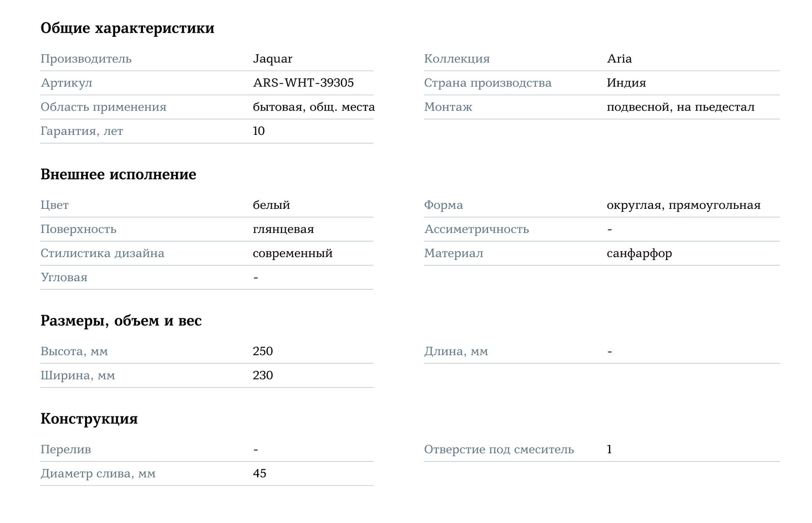Click the 'Гарантия, лет' label
The width and height of the screenshot is (812, 523).
[82, 131]
